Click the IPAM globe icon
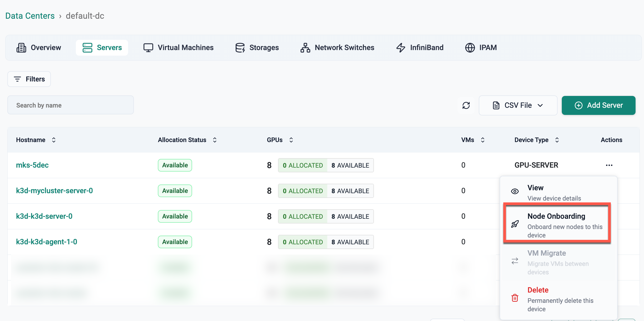The height and width of the screenshot is (321, 644). pos(470,48)
